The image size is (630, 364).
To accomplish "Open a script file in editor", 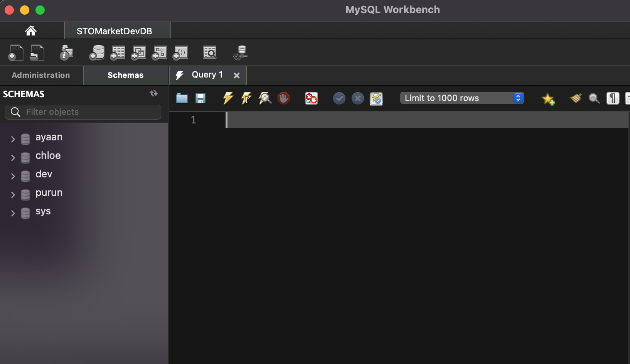I will click(x=182, y=98).
